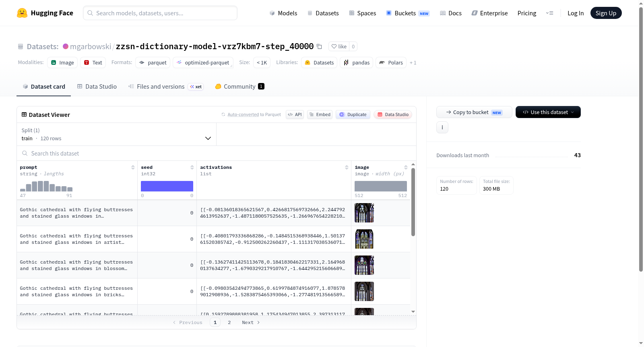Click the Polars library tag

(391, 62)
